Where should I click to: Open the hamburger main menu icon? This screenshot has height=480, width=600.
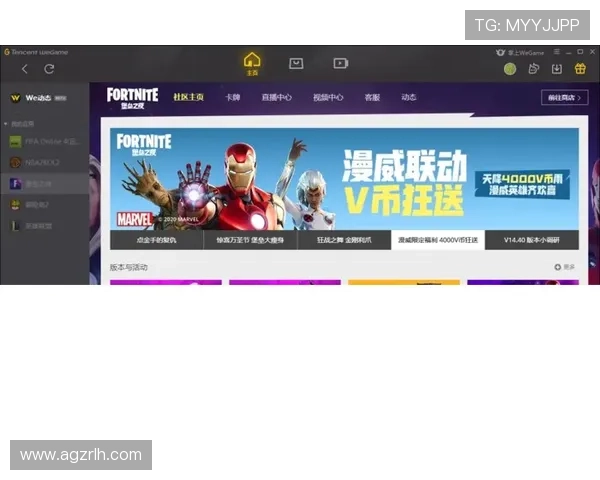[x=557, y=51]
